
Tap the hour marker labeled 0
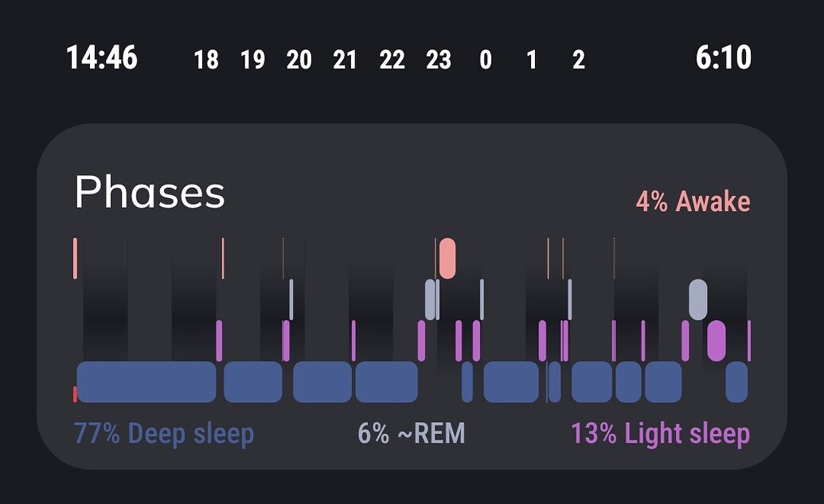486,61
